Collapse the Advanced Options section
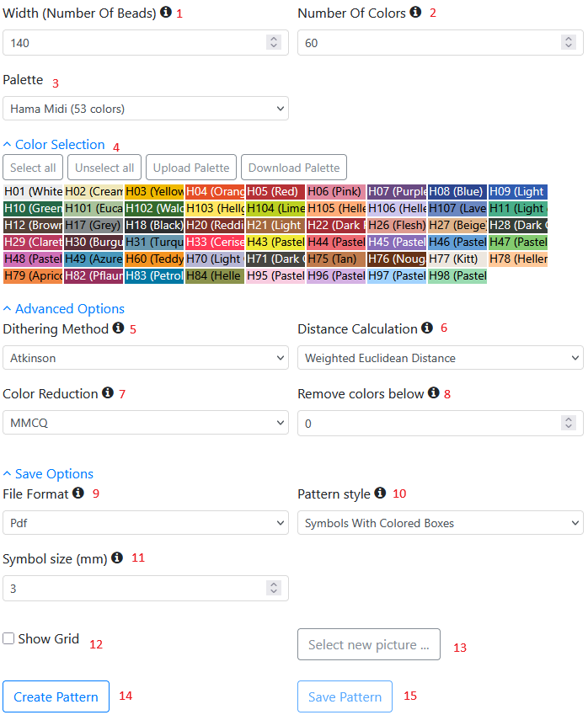 coord(63,309)
